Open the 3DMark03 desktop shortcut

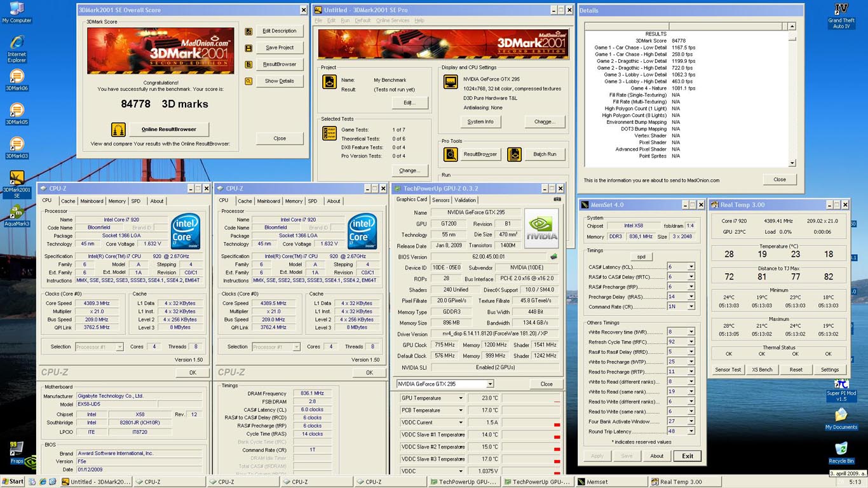coord(17,148)
